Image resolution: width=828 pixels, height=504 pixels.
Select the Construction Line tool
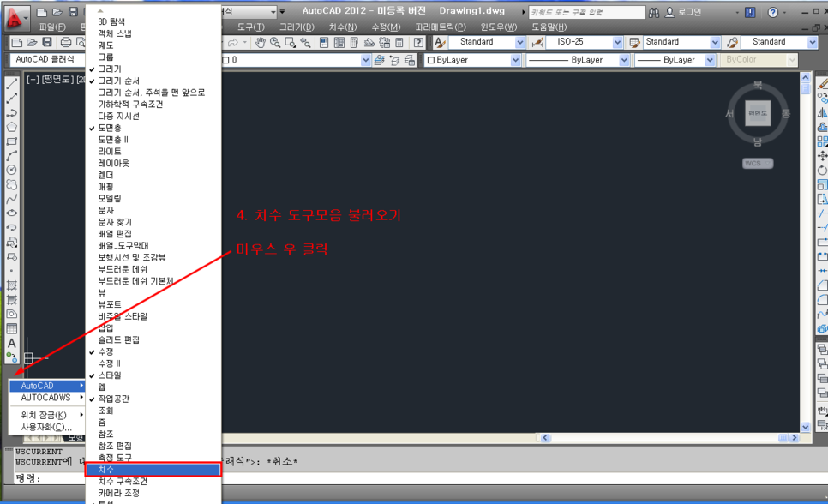12,99
